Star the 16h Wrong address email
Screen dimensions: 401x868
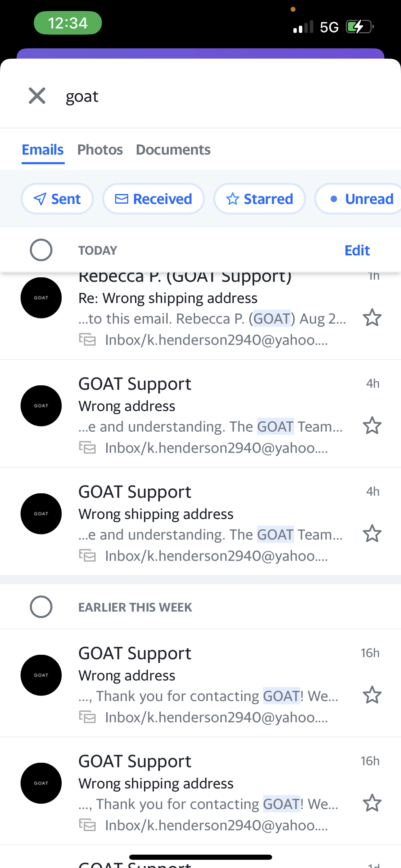click(x=372, y=695)
